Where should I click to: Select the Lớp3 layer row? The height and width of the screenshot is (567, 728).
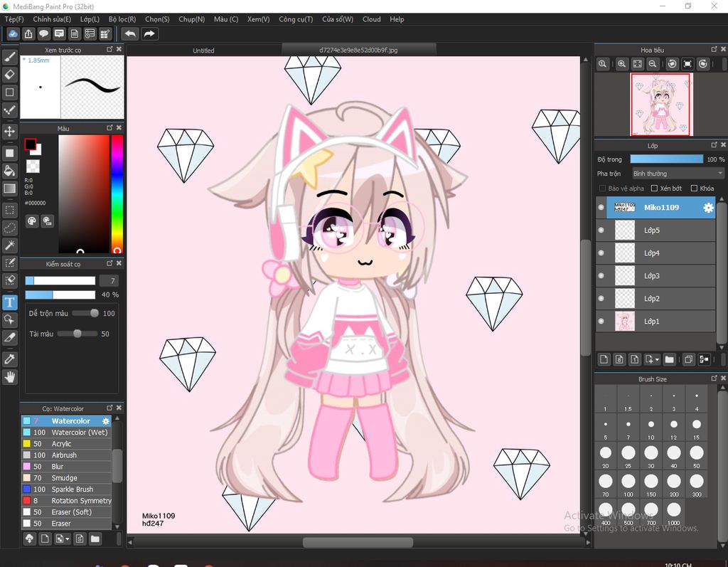(655, 275)
